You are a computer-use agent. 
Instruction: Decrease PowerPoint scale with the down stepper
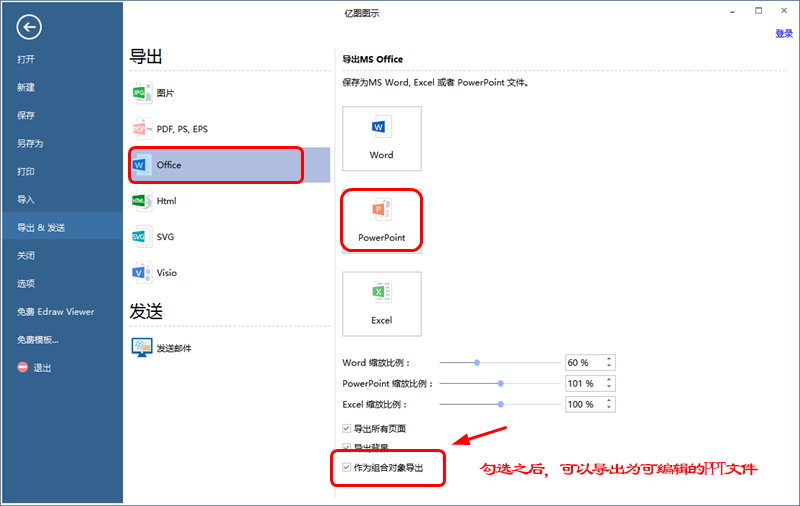[x=609, y=387]
